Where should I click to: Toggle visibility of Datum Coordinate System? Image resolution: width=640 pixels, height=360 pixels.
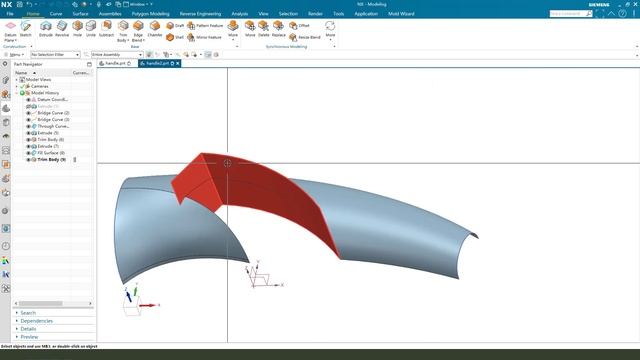[28, 100]
